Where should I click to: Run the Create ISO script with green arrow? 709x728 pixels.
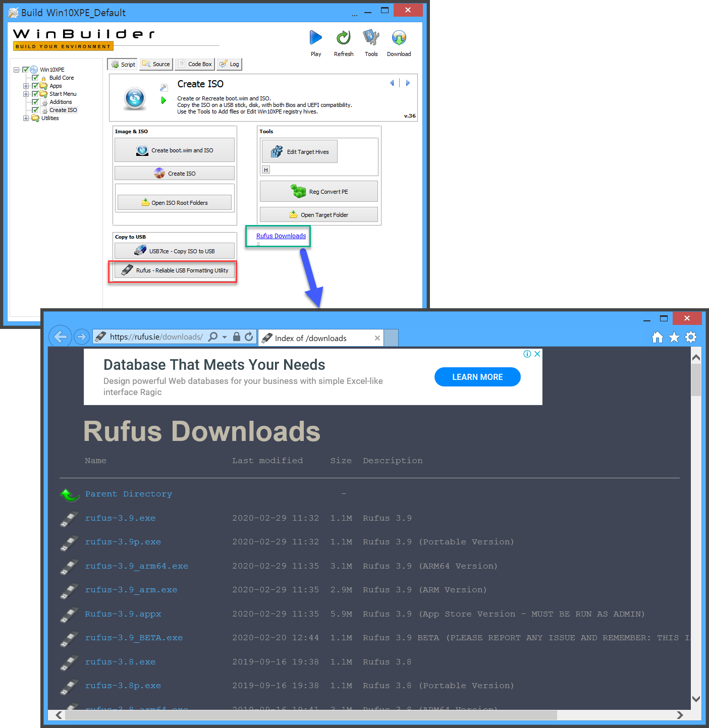click(x=163, y=100)
